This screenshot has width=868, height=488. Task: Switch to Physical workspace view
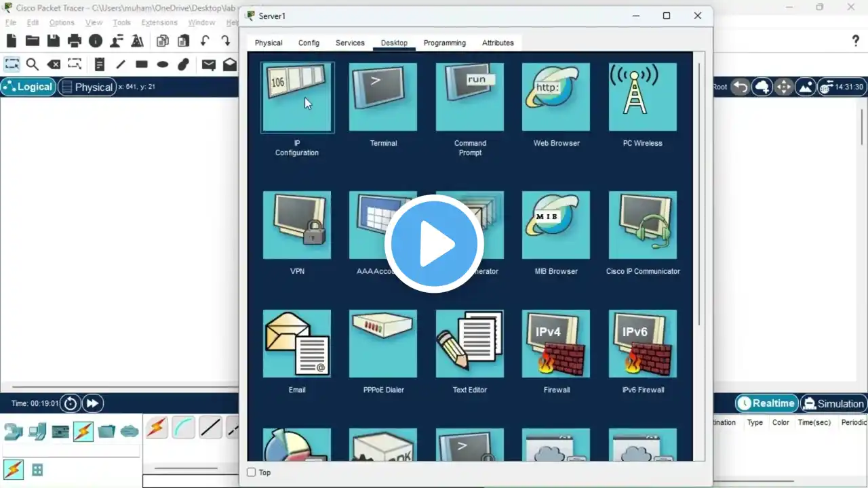click(x=87, y=87)
